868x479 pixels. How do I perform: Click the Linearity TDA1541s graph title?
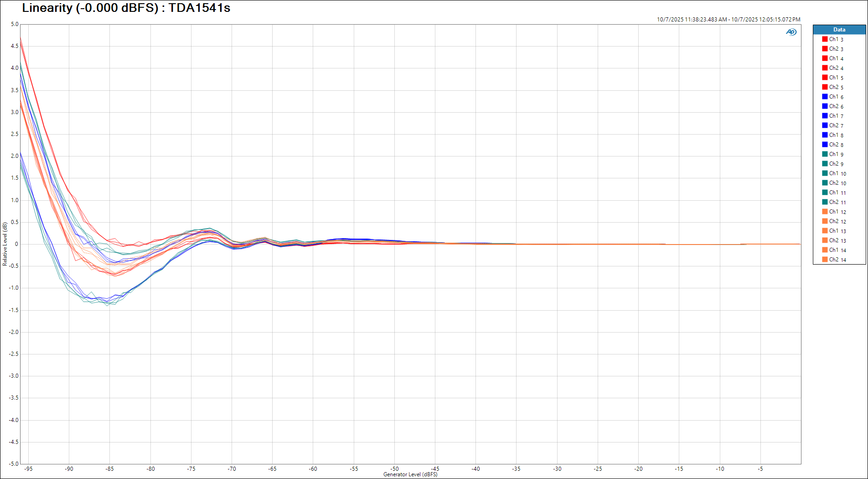point(126,8)
